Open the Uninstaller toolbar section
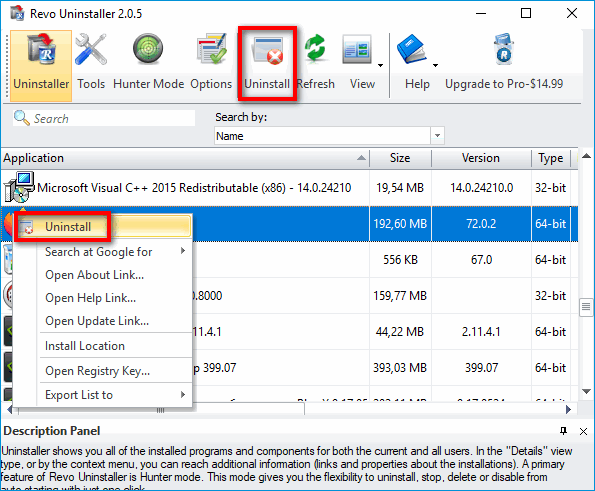595x491 pixels. [41, 66]
